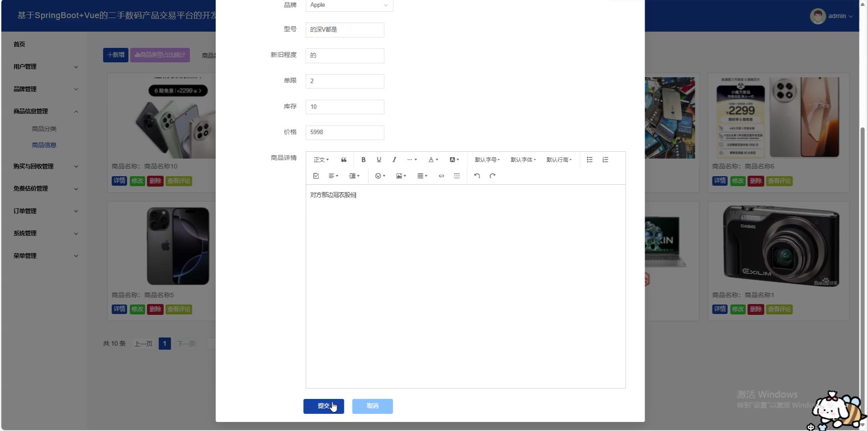
Task: Insert an unordered bullet list
Action: tap(590, 160)
